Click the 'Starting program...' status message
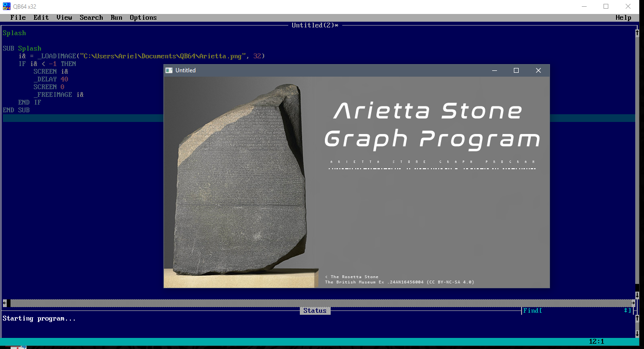644x349 pixels. click(39, 319)
